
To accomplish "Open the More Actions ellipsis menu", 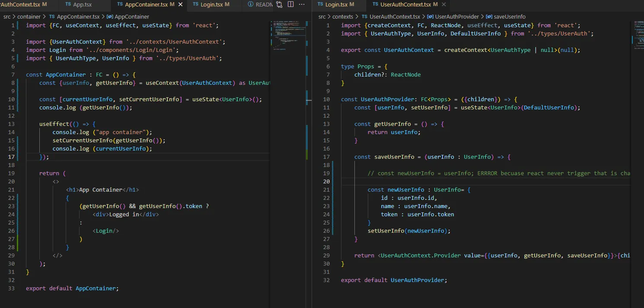I will [x=302, y=4].
